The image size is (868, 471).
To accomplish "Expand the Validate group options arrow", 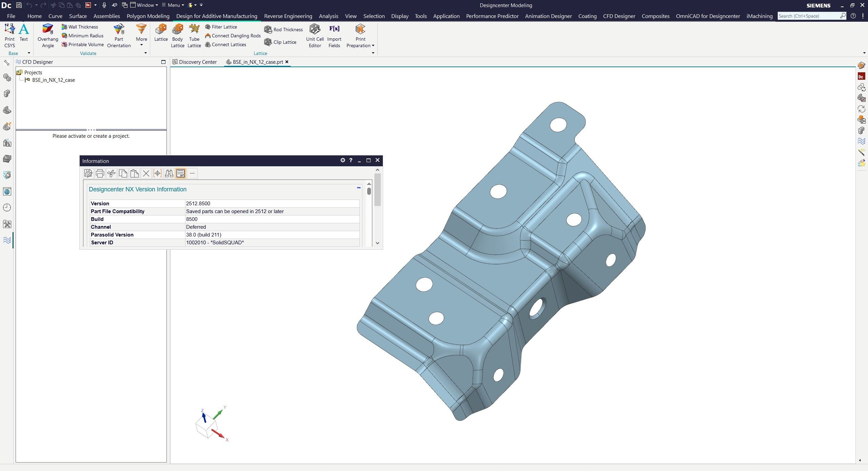I will tap(145, 53).
